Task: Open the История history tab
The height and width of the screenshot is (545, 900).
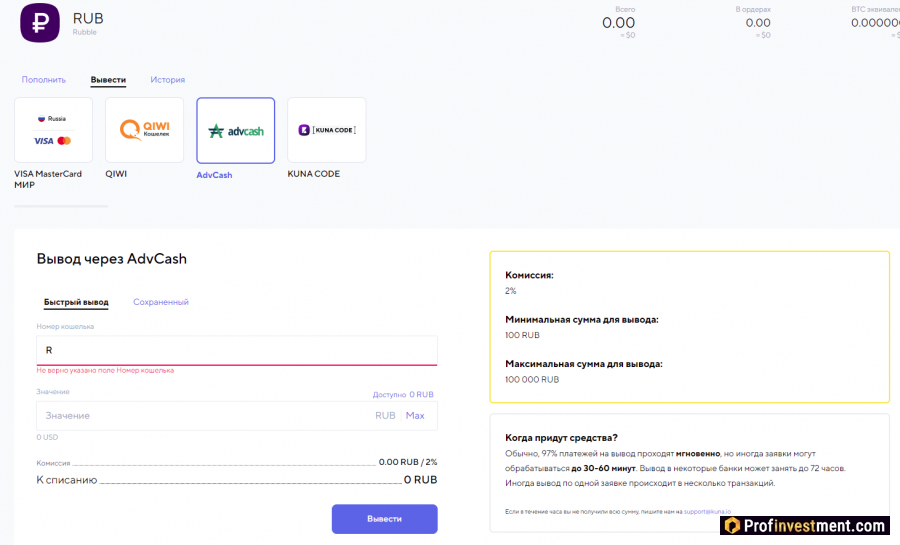Action: (168, 80)
